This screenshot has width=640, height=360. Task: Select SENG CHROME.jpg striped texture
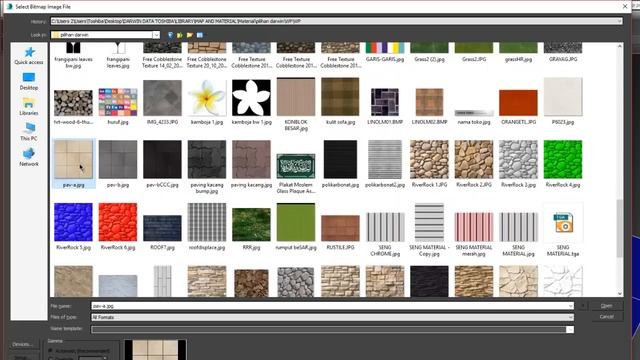[385, 227]
